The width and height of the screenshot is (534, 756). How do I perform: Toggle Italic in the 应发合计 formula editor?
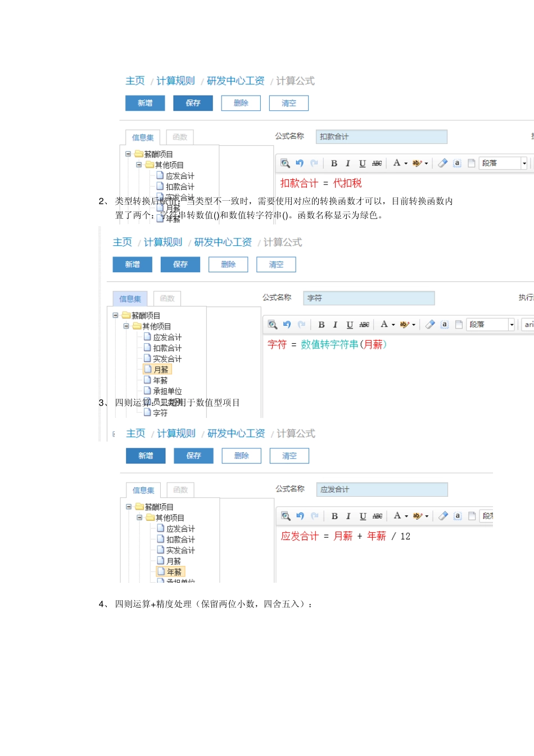point(349,516)
